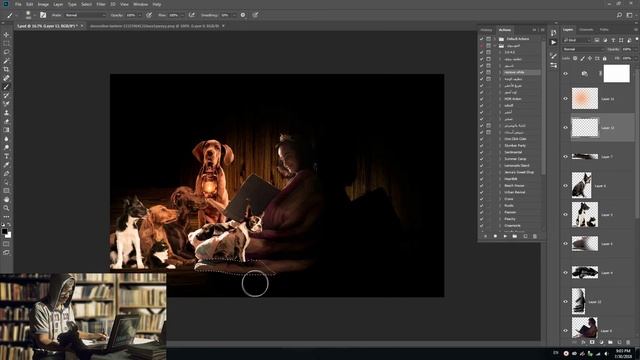Toggle dialog box for Default Actions set
Image resolution: width=640 pixels, height=360 pixels.
(489, 39)
